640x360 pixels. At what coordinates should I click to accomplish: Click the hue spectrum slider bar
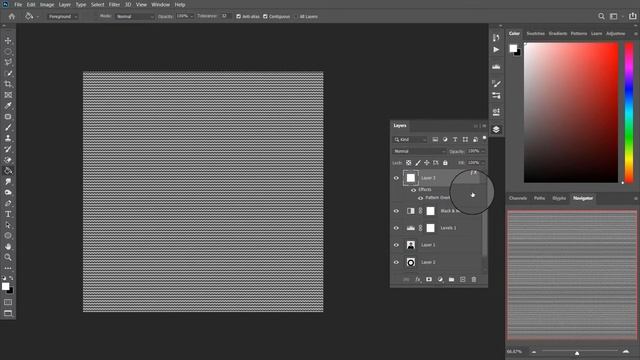coord(629,113)
